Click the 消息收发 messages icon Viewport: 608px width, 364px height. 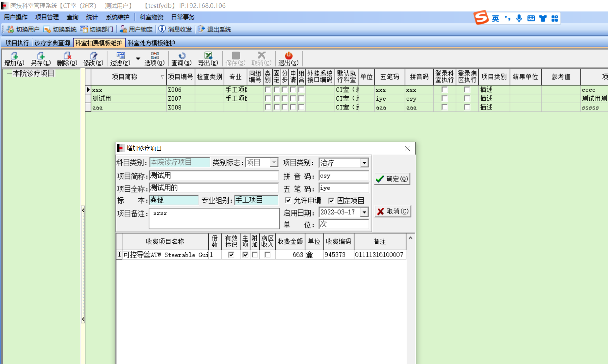pyautogui.click(x=162, y=29)
